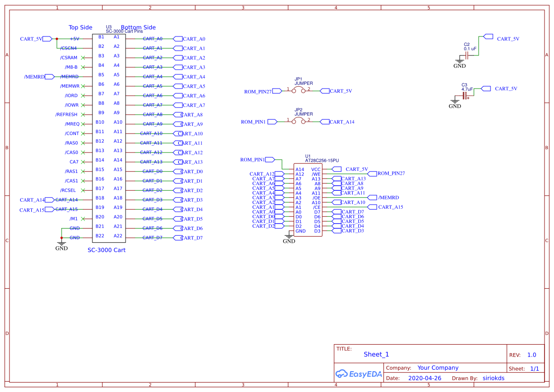Click the EasyEDA logo in the title block
The height and width of the screenshot is (392, 554).
[x=358, y=374]
